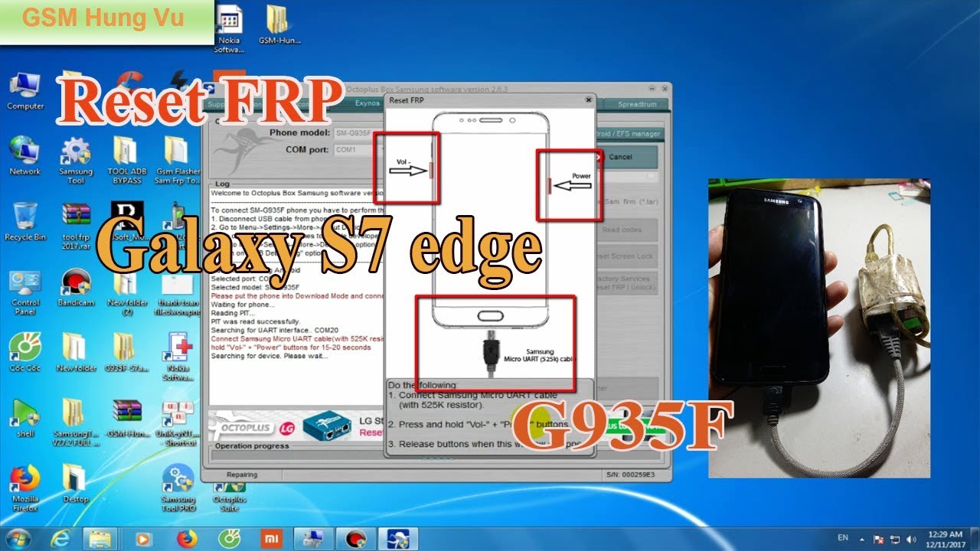This screenshot has height=551, width=980.
Task: Open the G935F S7a... folder
Action: 126,352
